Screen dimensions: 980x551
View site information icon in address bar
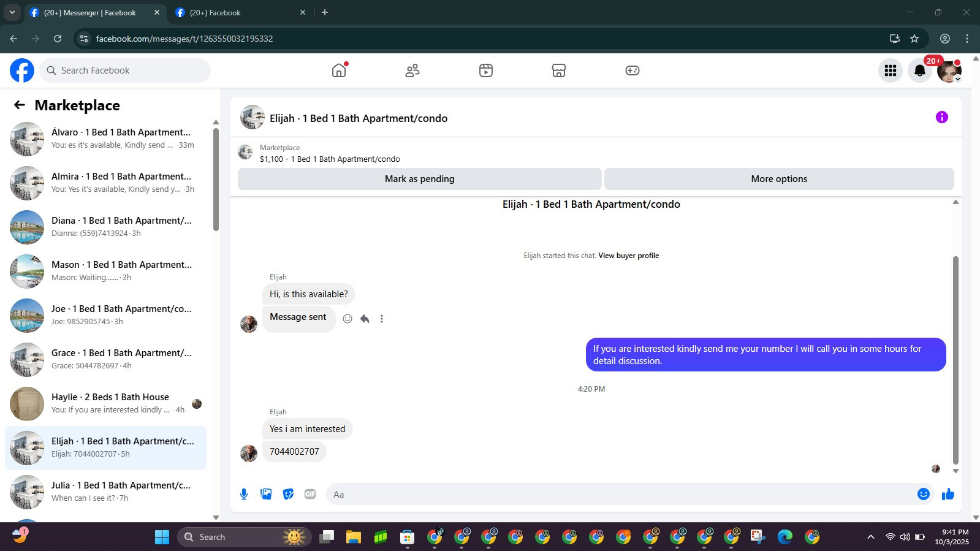84,39
